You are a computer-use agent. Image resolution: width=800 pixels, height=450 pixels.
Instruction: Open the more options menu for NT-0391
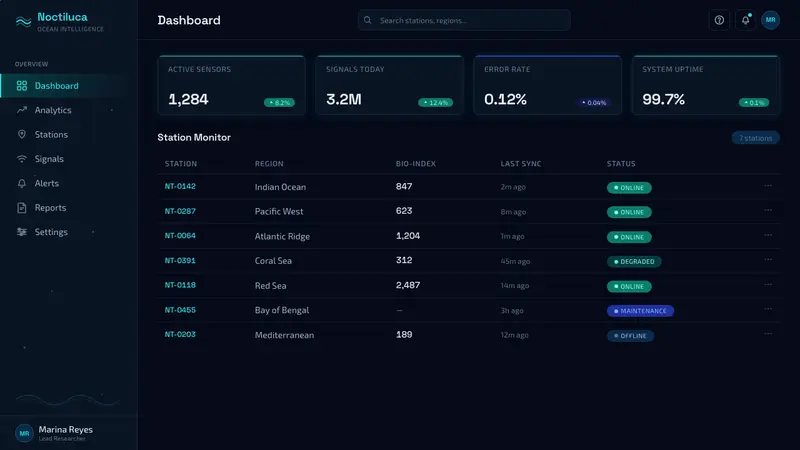tap(768, 260)
